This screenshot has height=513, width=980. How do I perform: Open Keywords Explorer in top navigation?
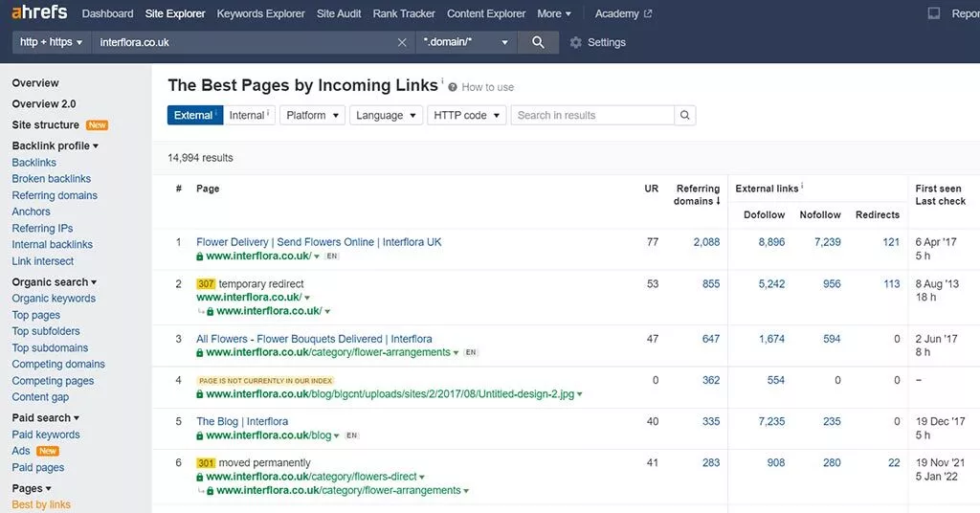[x=260, y=13]
